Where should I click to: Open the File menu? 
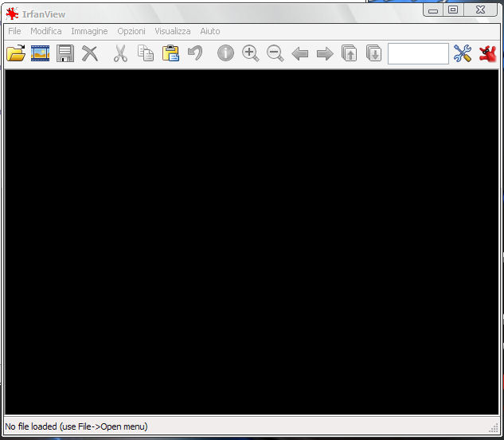click(14, 31)
